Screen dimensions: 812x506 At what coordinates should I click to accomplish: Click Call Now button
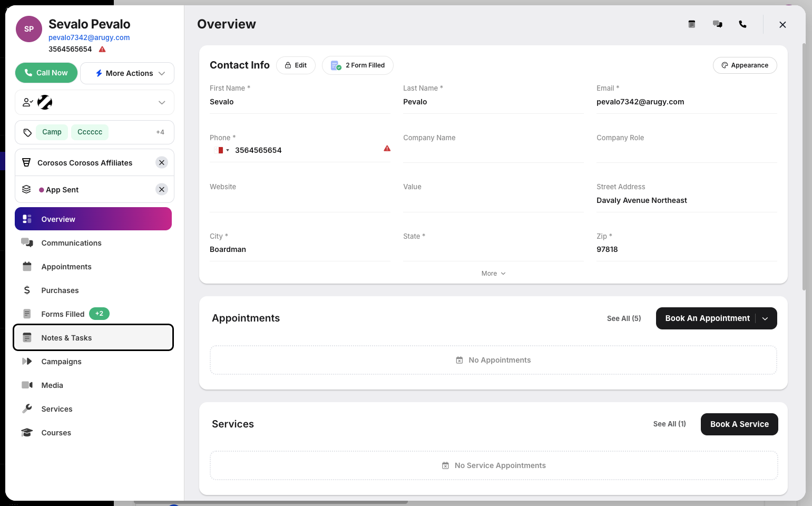(46, 73)
